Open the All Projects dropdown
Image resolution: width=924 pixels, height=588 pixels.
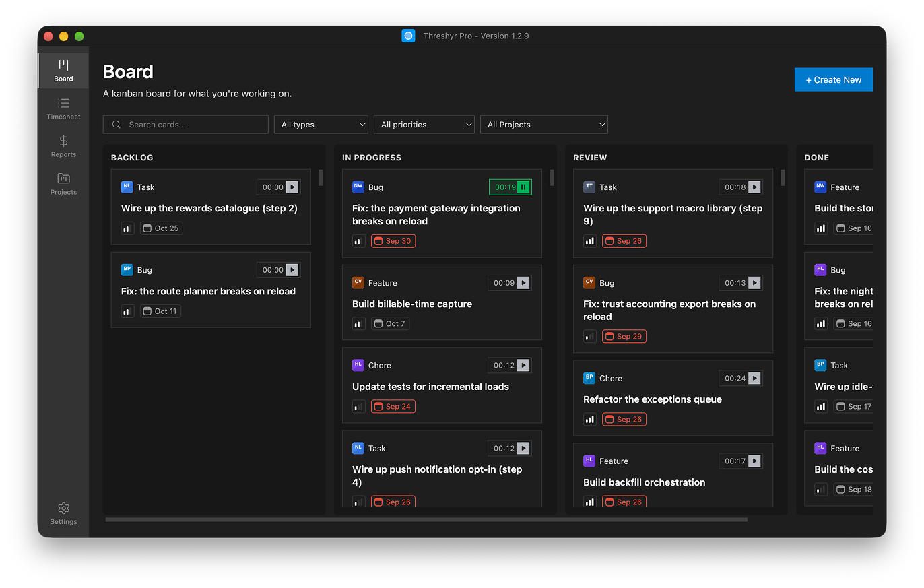[544, 125]
